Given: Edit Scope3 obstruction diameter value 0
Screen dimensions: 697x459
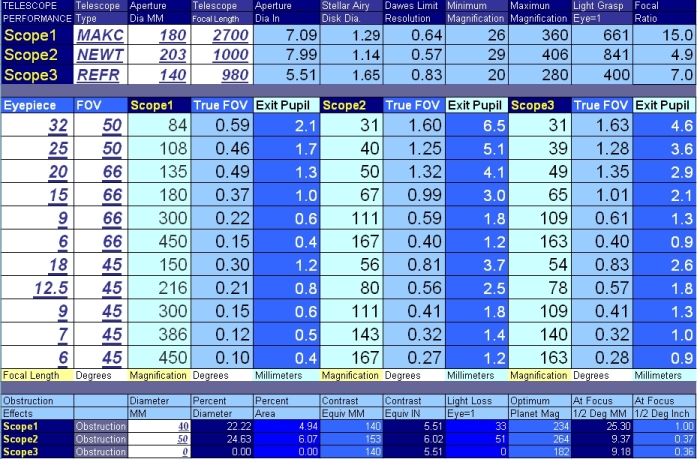Looking at the screenshot, I should coord(159,452).
